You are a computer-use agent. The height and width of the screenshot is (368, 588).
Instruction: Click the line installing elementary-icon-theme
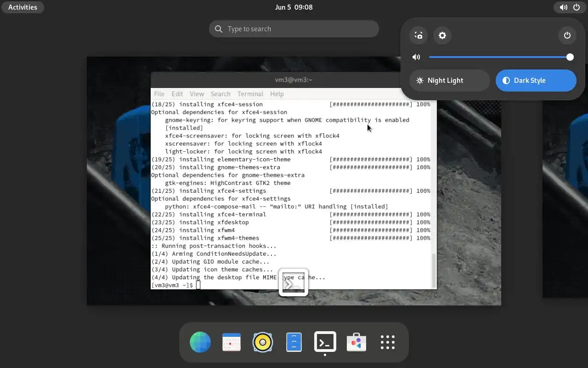pyautogui.click(x=291, y=160)
